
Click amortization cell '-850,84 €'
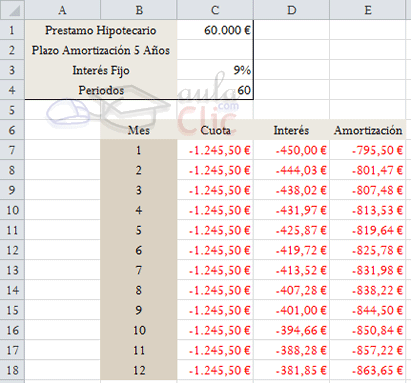coord(368,330)
